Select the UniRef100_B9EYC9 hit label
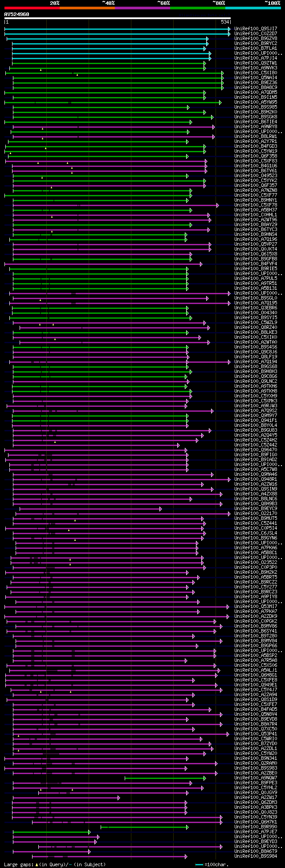Screen dimensions: 285x868 click(x=256, y=509)
